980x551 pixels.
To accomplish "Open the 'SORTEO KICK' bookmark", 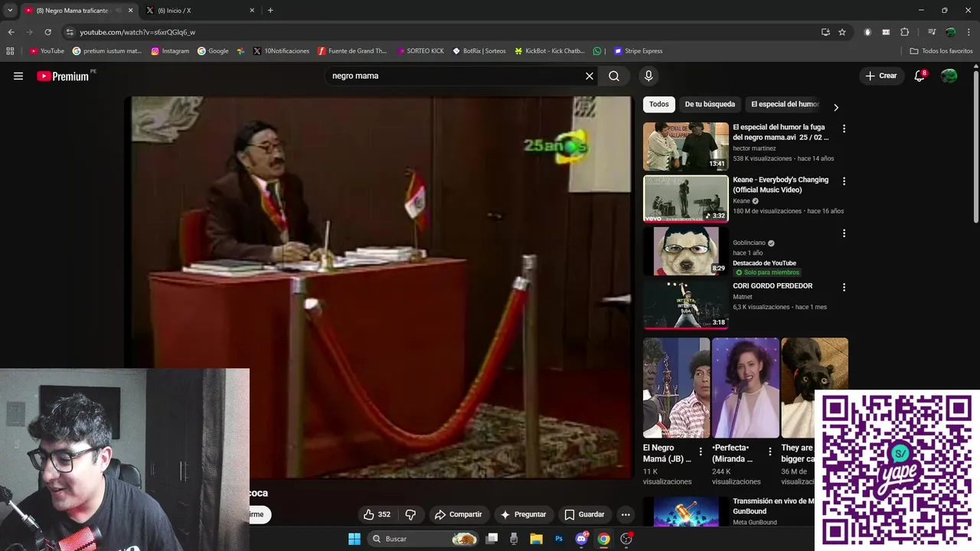I will [420, 51].
